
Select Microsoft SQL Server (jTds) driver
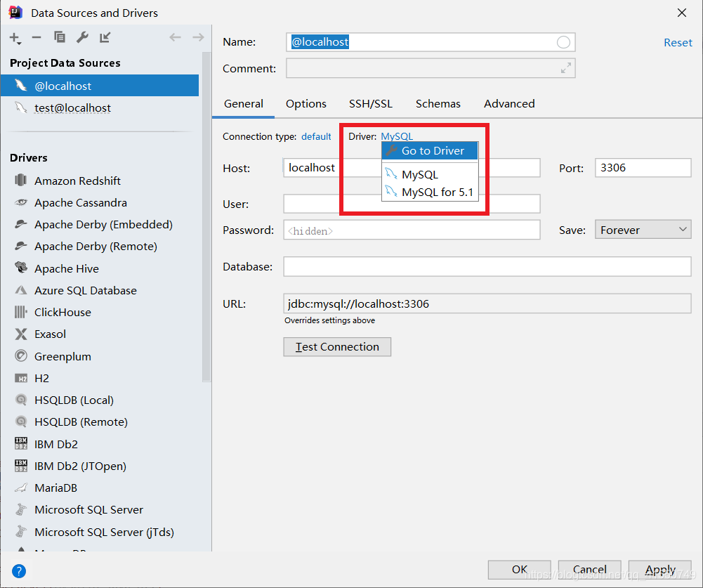pos(101,532)
